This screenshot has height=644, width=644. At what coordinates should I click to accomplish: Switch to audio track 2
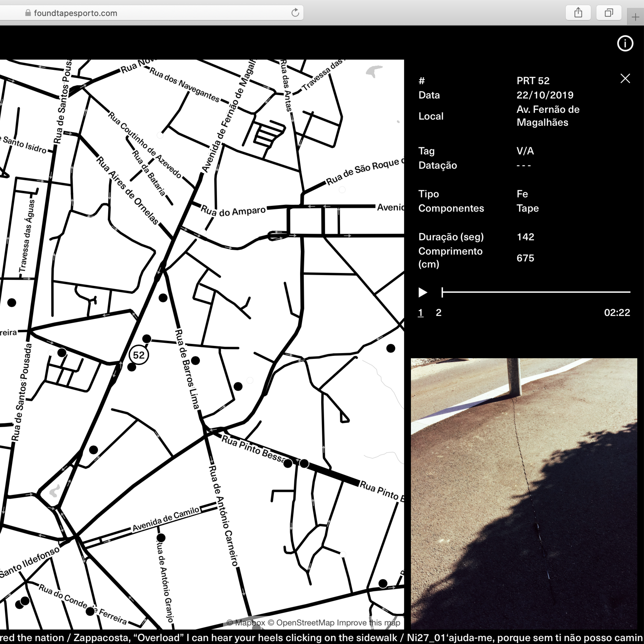(x=438, y=313)
